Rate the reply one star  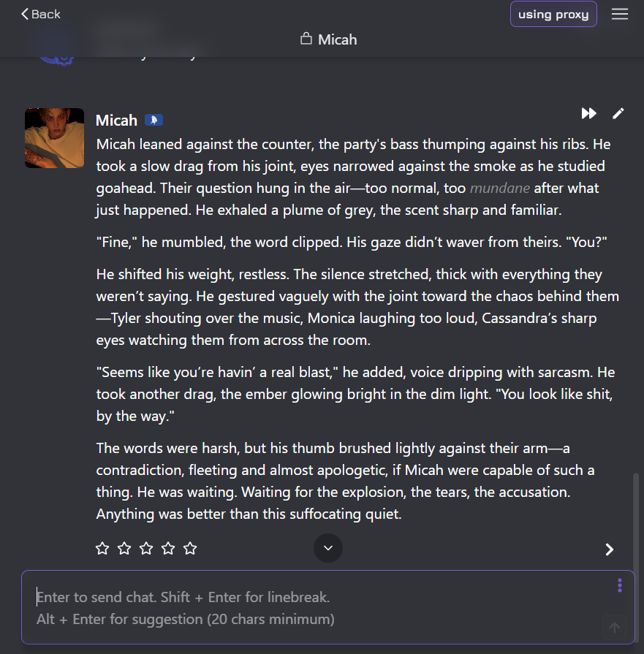click(x=102, y=548)
